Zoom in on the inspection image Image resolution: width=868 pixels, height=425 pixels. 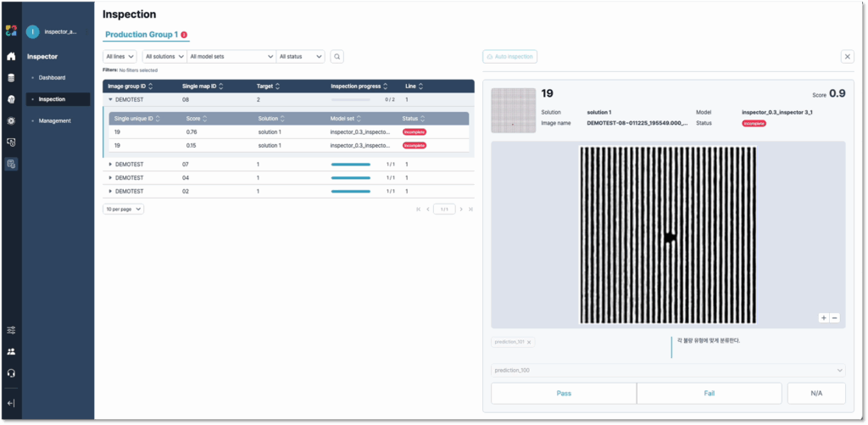pyautogui.click(x=823, y=318)
